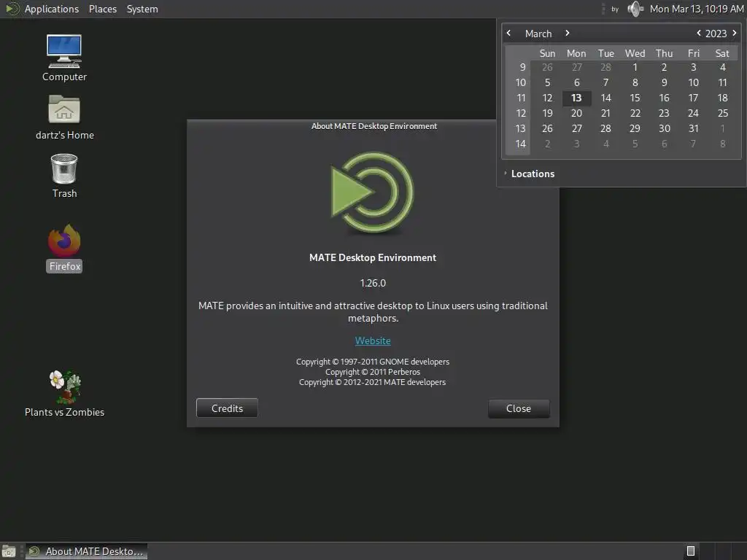The image size is (747, 560).
Task: Open the Applications menu
Action: 52,9
